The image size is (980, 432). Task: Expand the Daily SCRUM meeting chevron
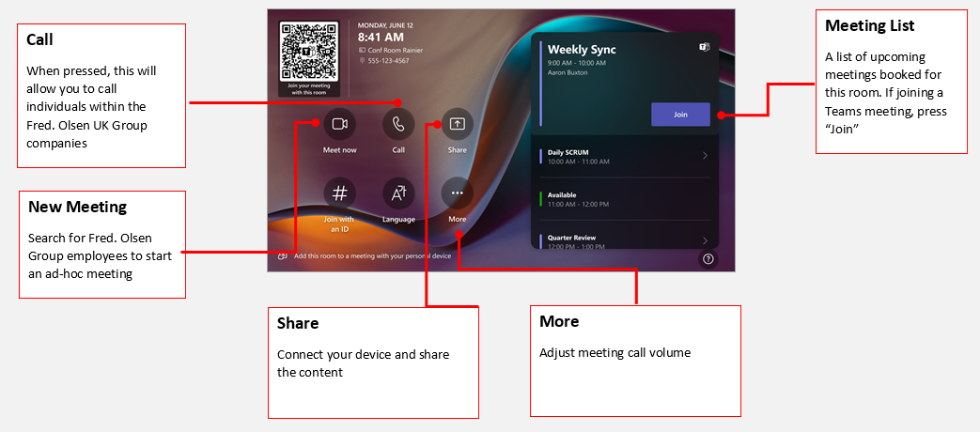705,156
